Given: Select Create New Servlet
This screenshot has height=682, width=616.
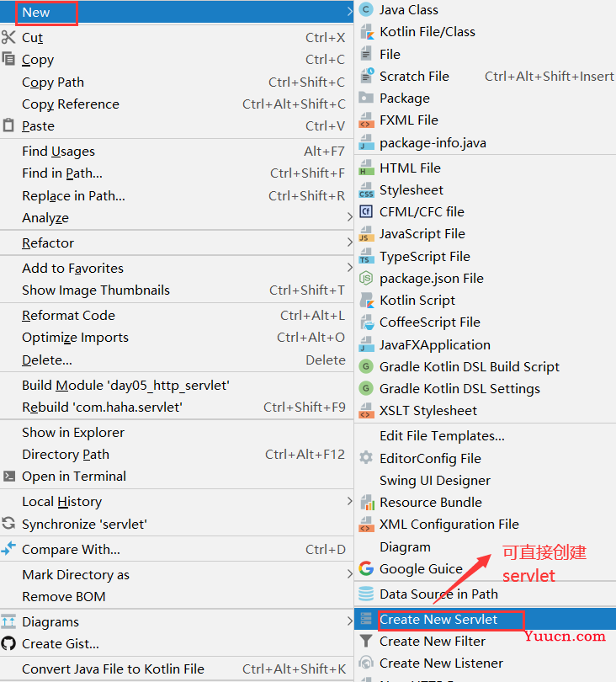Looking at the screenshot, I should [x=485, y=619].
